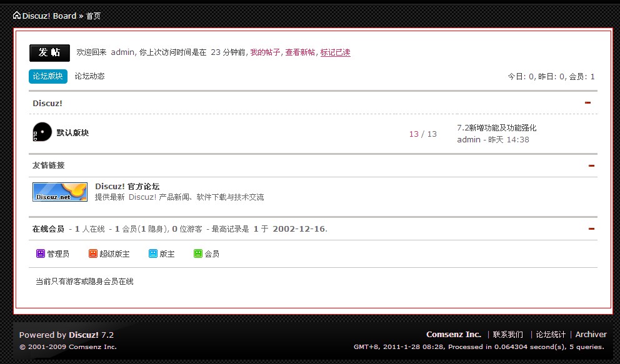Click the purple 管理员 legend icon
Viewport: 620px width, 364px height.
[41, 253]
